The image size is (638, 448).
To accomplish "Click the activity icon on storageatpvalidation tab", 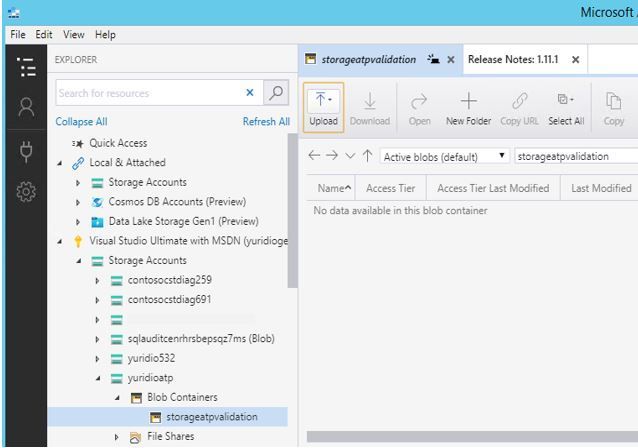I will pos(433,59).
